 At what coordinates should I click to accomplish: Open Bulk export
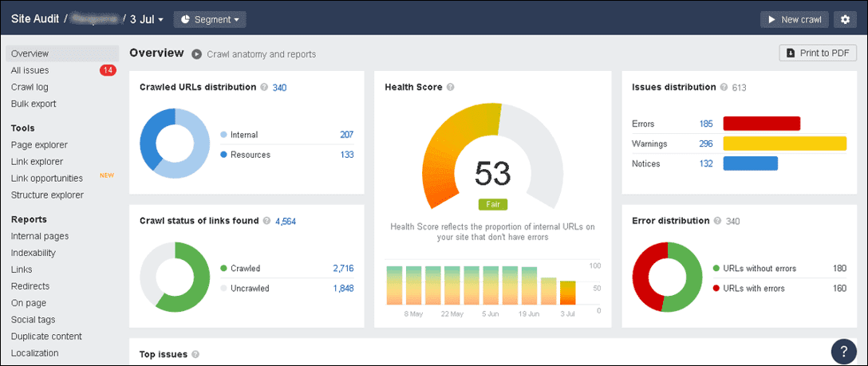(34, 104)
